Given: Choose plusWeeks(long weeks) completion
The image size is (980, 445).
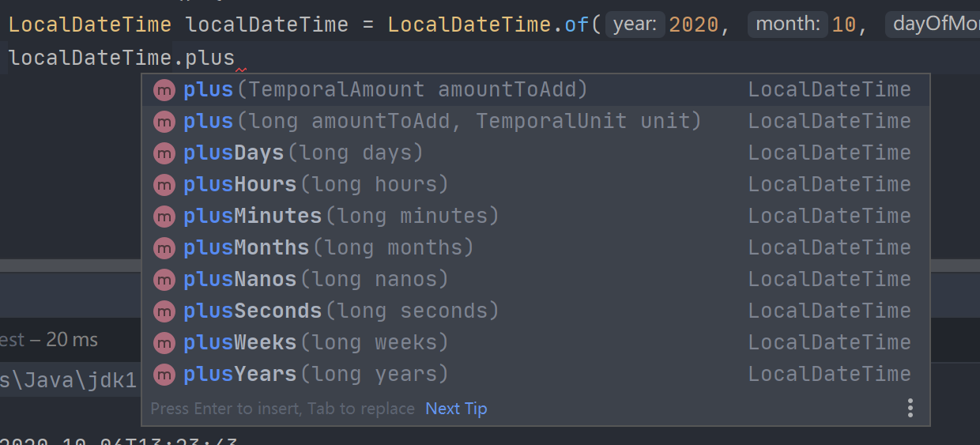Looking at the screenshot, I should pyautogui.click(x=535, y=342).
